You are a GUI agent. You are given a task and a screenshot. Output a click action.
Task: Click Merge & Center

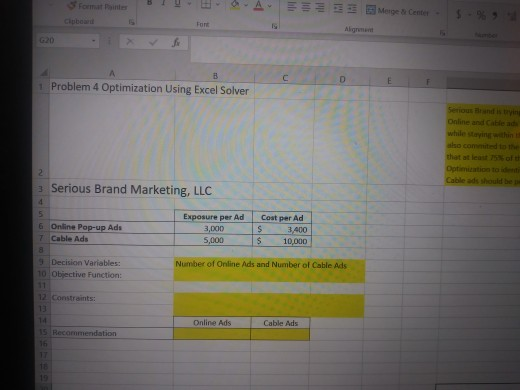397,11
